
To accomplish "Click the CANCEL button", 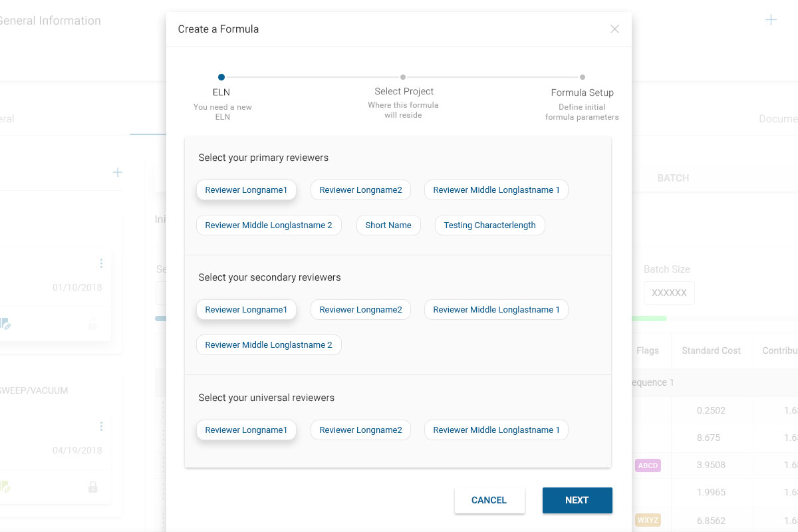I will [489, 500].
